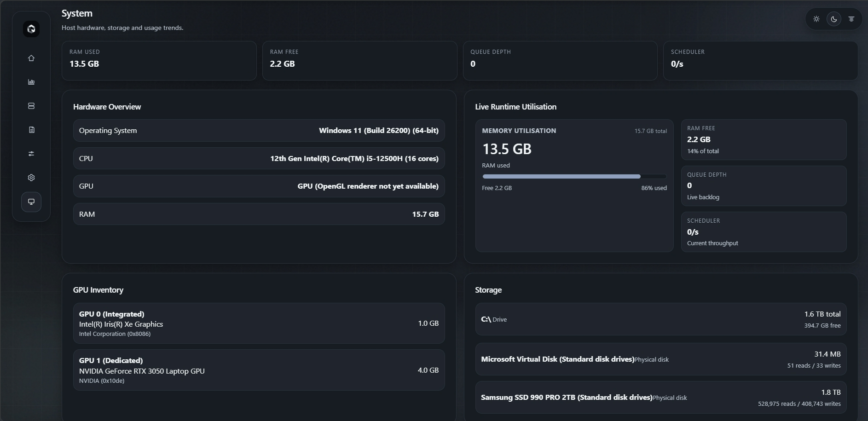The height and width of the screenshot is (421, 868).
Task: Choose the stacked-lines theme option top right
Action: click(x=851, y=19)
